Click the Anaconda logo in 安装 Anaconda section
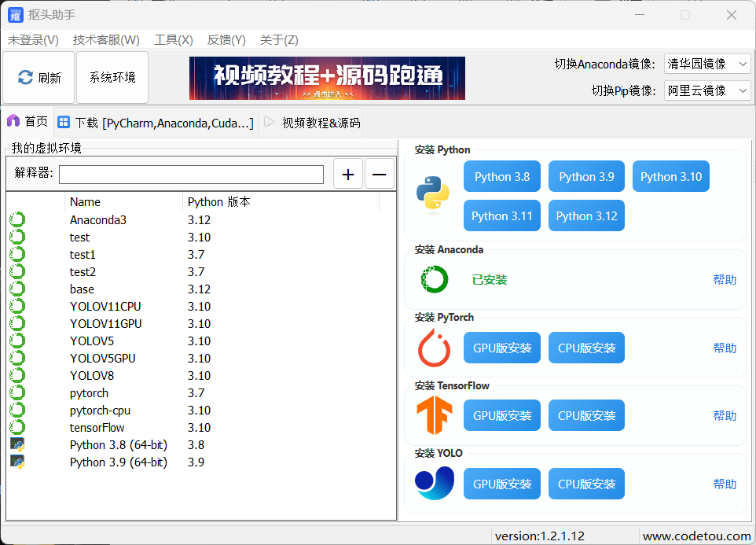 click(x=435, y=279)
